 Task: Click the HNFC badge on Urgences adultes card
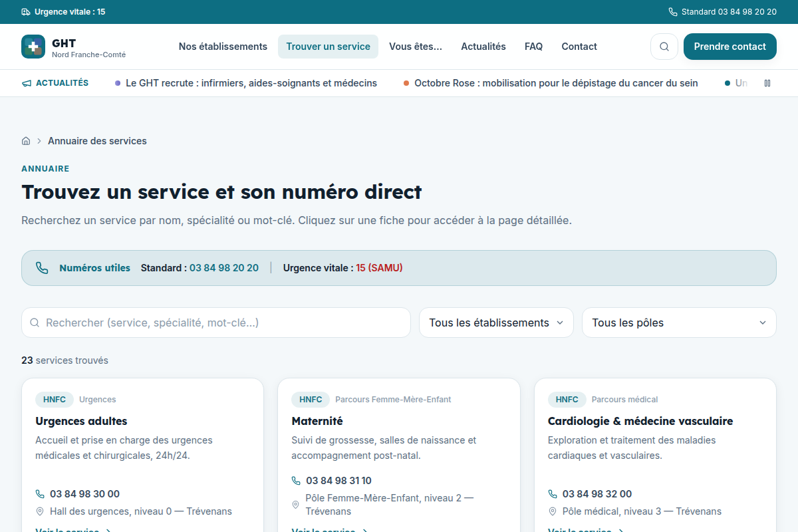[x=55, y=400]
